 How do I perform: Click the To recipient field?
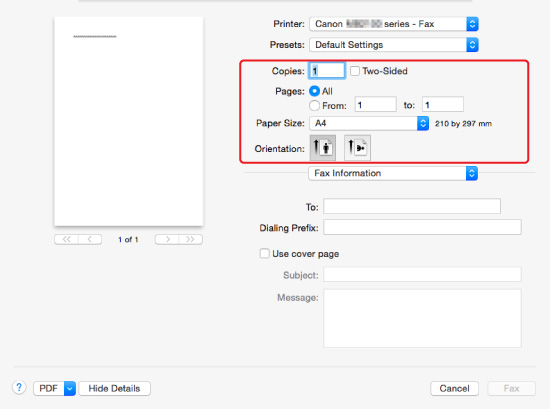[412, 206]
